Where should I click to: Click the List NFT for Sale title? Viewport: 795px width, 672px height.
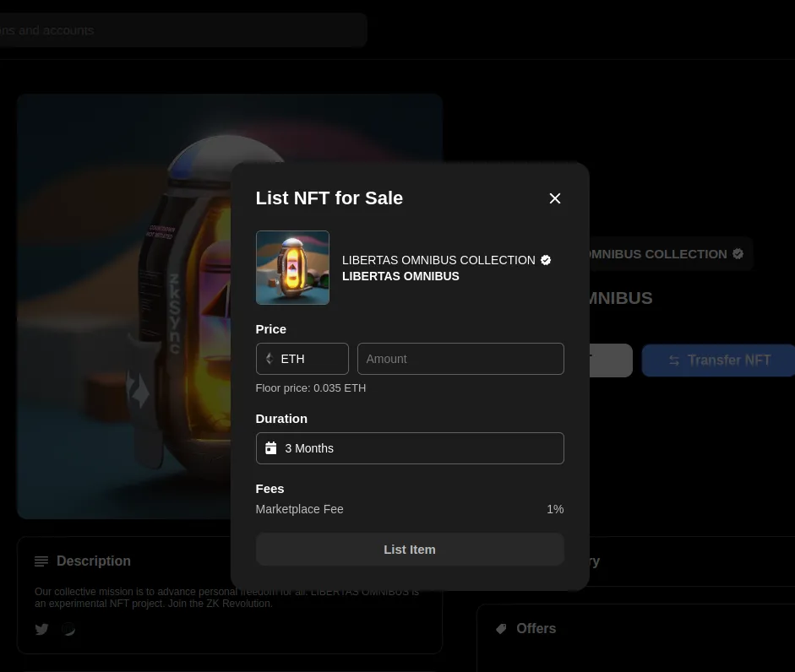pyautogui.click(x=329, y=198)
